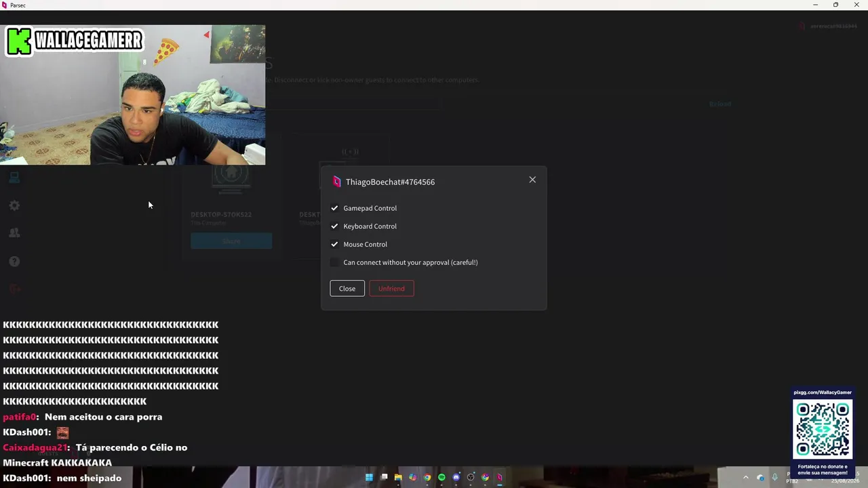
Task: Open the Help question mark icon in sidebar
Action: (x=14, y=261)
